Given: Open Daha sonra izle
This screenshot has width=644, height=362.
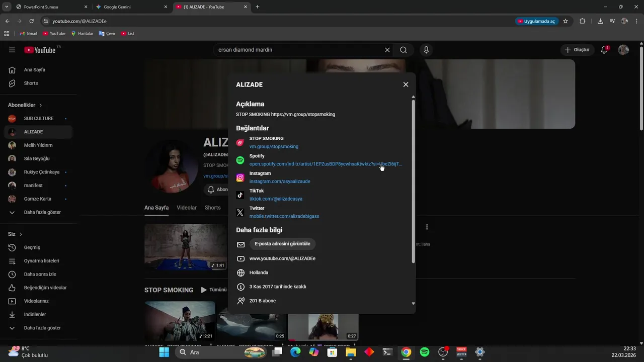Looking at the screenshot, I should click(38, 274).
